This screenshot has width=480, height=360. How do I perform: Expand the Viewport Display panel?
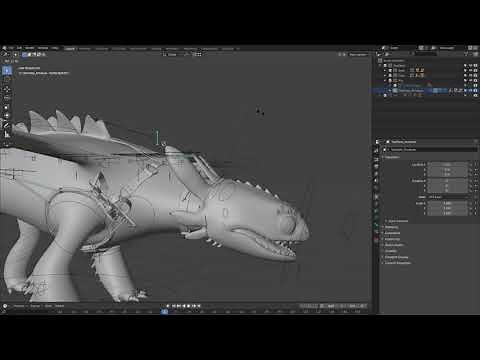tap(396, 257)
